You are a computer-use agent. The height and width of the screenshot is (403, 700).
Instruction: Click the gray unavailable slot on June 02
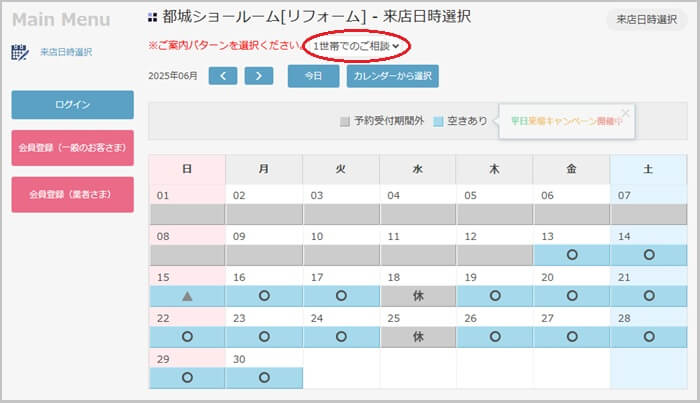point(264,214)
